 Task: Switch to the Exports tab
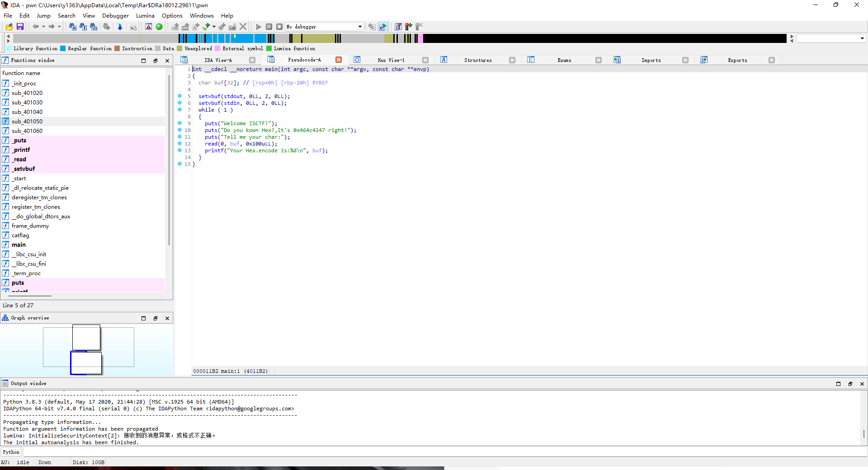[737, 60]
